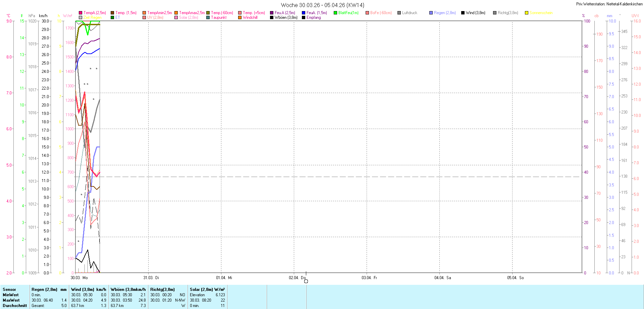644x309 pixels.
Task: Click the gray Luftdruck legend square
Action: 399,13
